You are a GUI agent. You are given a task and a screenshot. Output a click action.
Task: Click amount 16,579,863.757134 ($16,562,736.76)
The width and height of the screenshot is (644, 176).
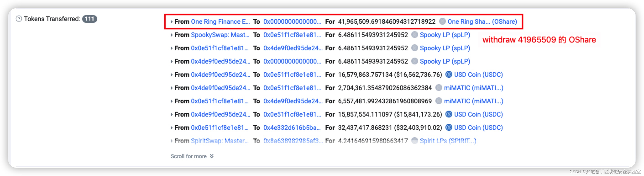coord(390,75)
